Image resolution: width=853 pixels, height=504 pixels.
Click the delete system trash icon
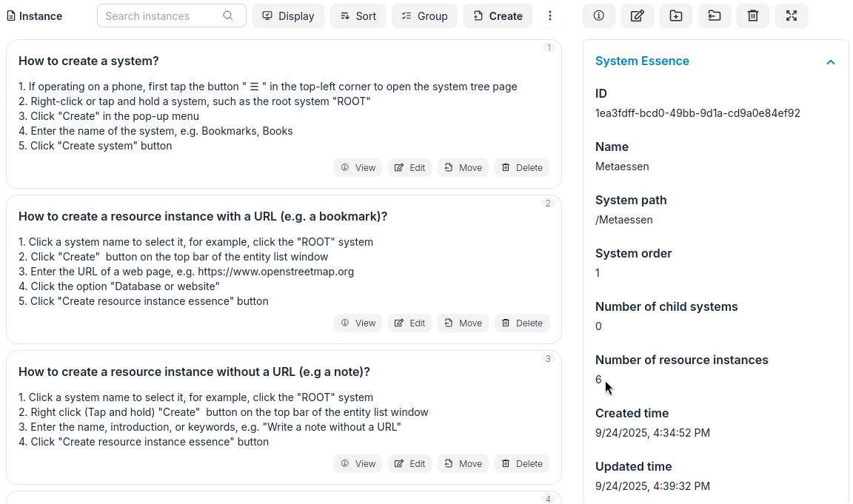click(753, 16)
